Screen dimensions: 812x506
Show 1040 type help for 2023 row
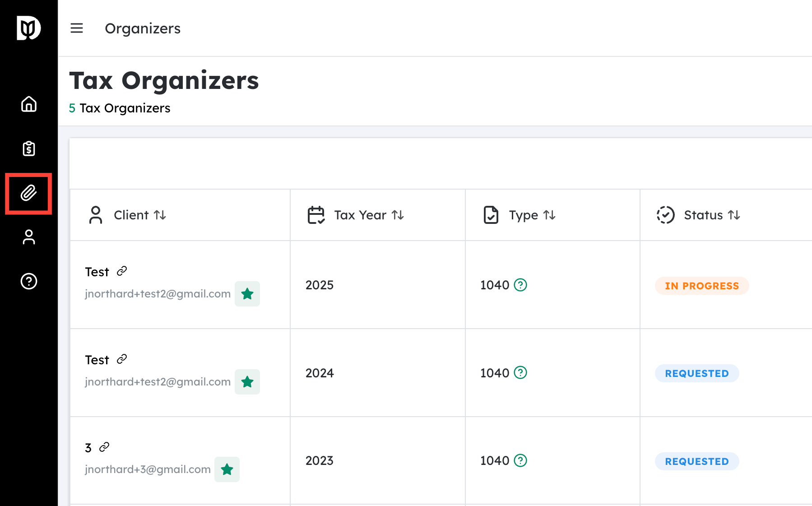520,460
